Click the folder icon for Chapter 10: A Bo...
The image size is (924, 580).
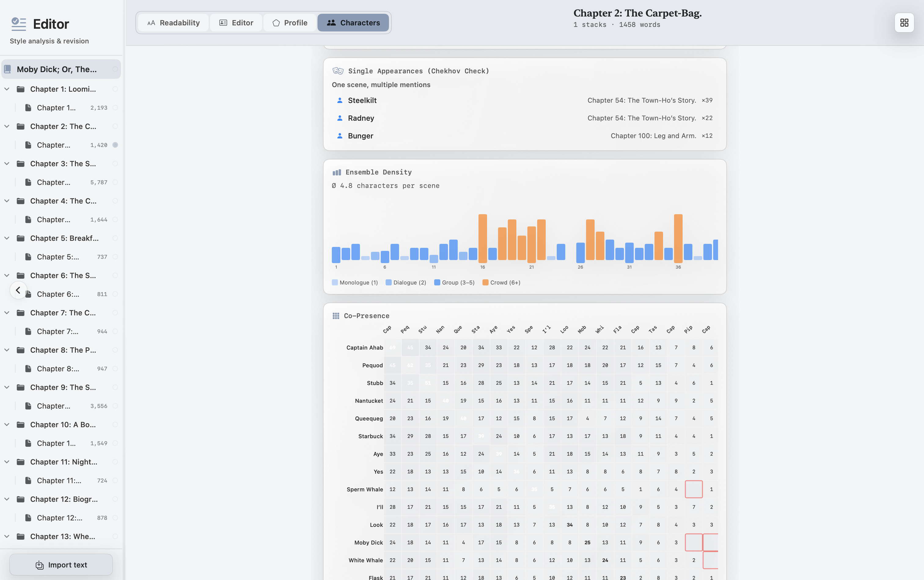point(21,425)
